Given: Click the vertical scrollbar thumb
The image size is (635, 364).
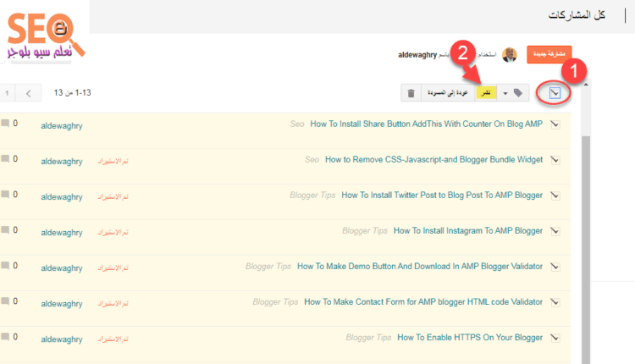Looking at the screenshot, I should tap(586, 250).
